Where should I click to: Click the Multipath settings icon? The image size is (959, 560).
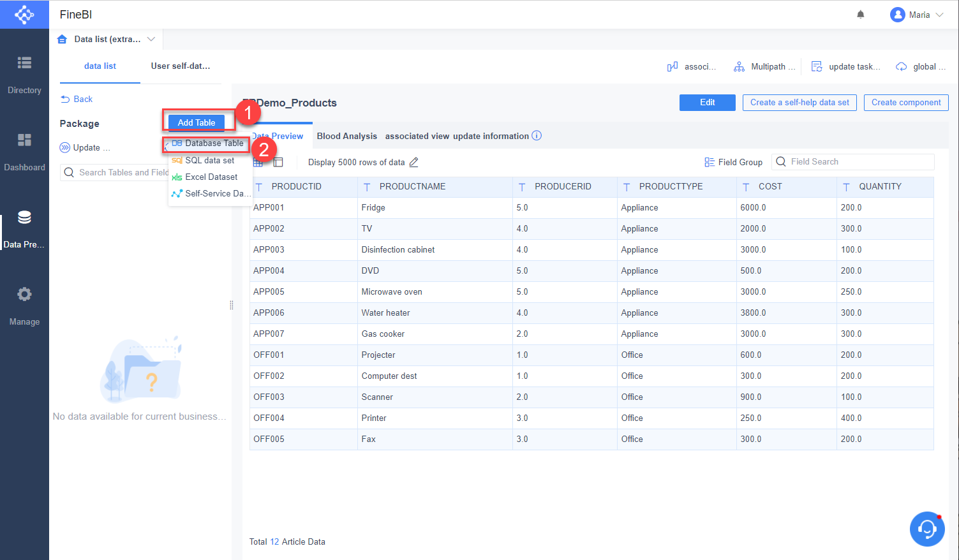(x=739, y=66)
